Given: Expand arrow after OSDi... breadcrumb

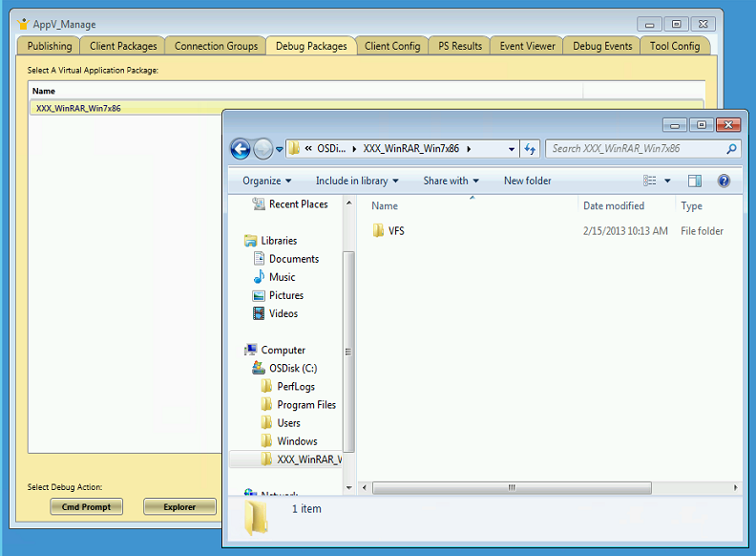Looking at the screenshot, I should (x=354, y=149).
